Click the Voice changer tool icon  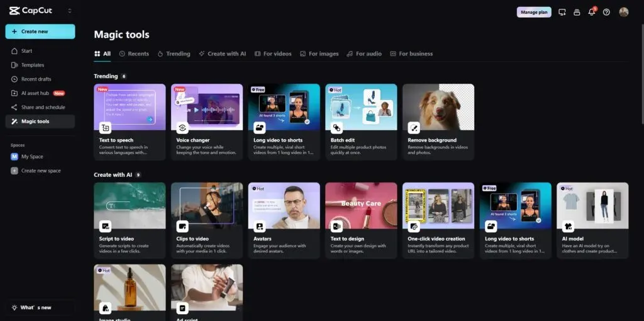click(182, 128)
